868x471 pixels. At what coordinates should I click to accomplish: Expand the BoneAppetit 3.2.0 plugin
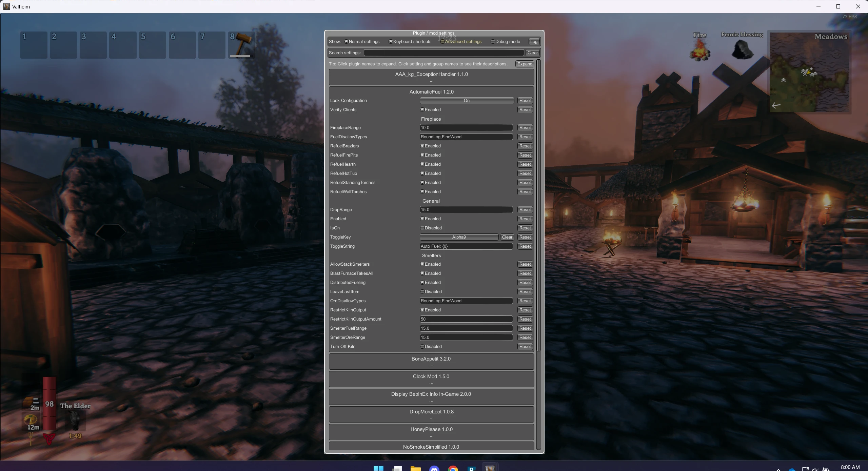click(x=431, y=362)
